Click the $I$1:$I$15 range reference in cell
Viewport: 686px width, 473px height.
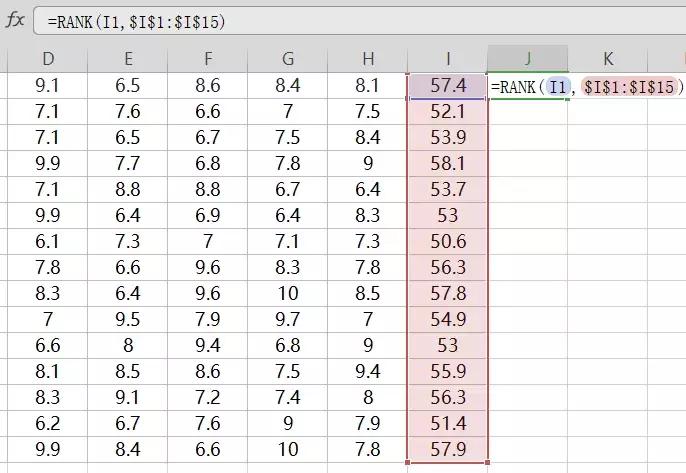(629, 87)
